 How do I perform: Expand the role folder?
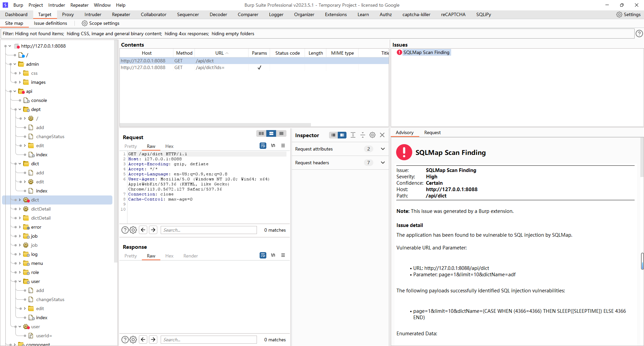click(x=20, y=272)
